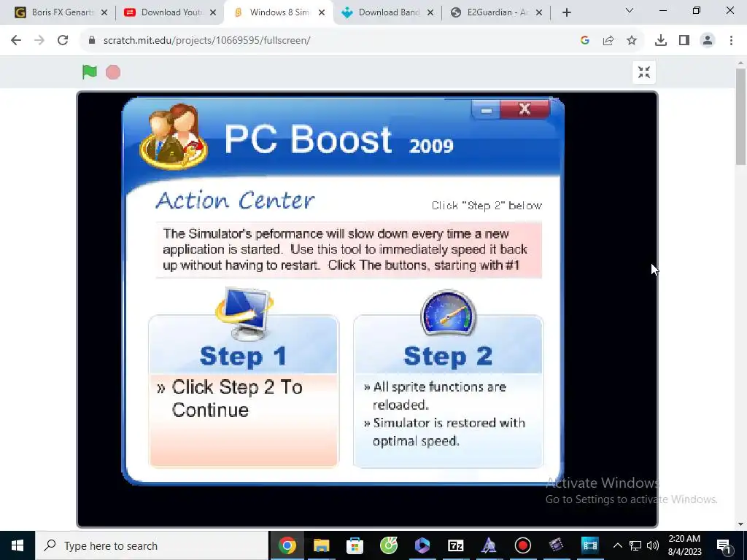The width and height of the screenshot is (747, 560).
Task: Open the Windows Start menu
Action: (x=18, y=545)
